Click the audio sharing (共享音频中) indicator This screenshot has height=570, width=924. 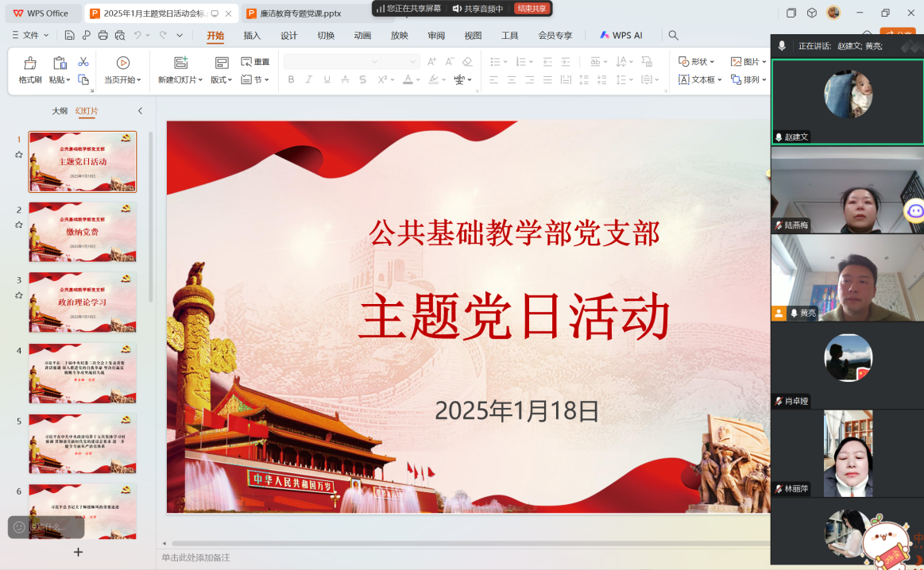point(478,8)
